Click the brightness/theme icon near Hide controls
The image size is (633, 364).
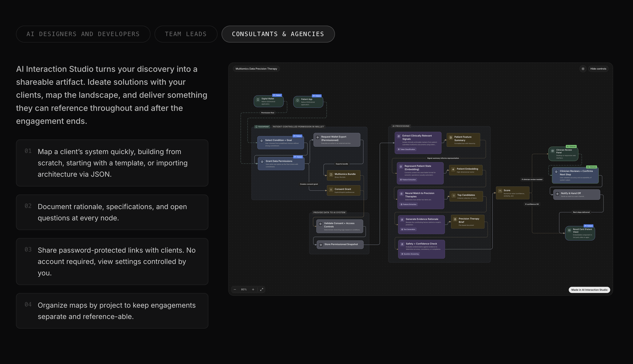(583, 68)
